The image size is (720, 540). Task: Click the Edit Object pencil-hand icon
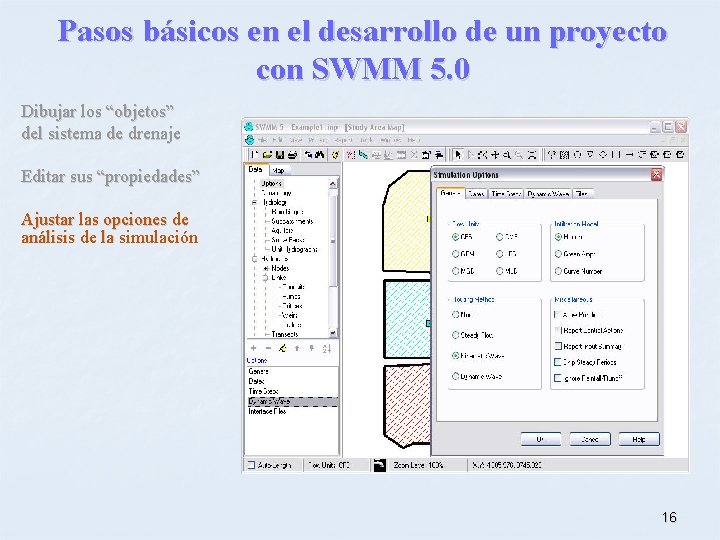tap(283, 348)
